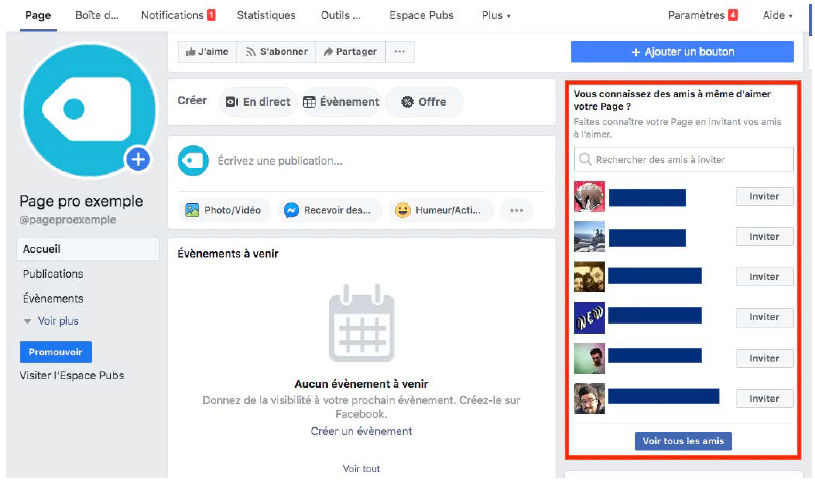This screenshot has width=815, height=482.
Task: Click Créer un évènement link
Action: click(x=361, y=431)
